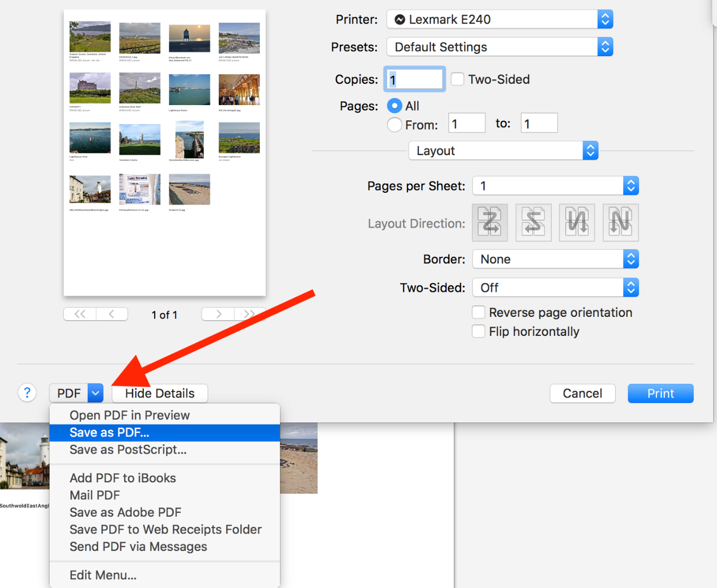Click the Hide Details button

pyautogui.click(x=160, y=393)
